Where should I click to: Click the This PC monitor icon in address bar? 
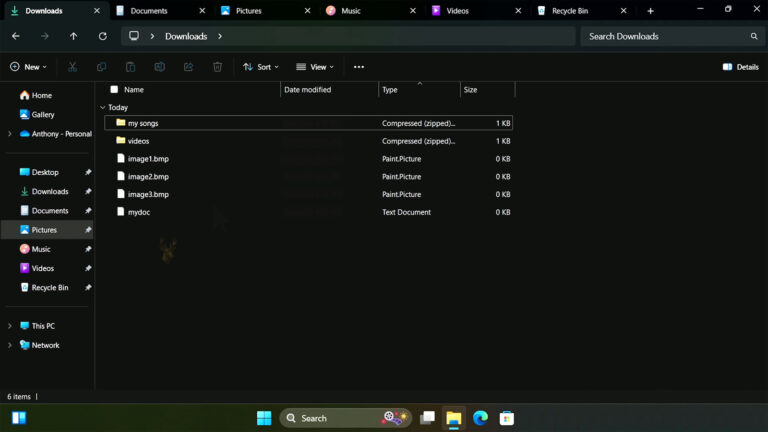(x=134, y=36)
